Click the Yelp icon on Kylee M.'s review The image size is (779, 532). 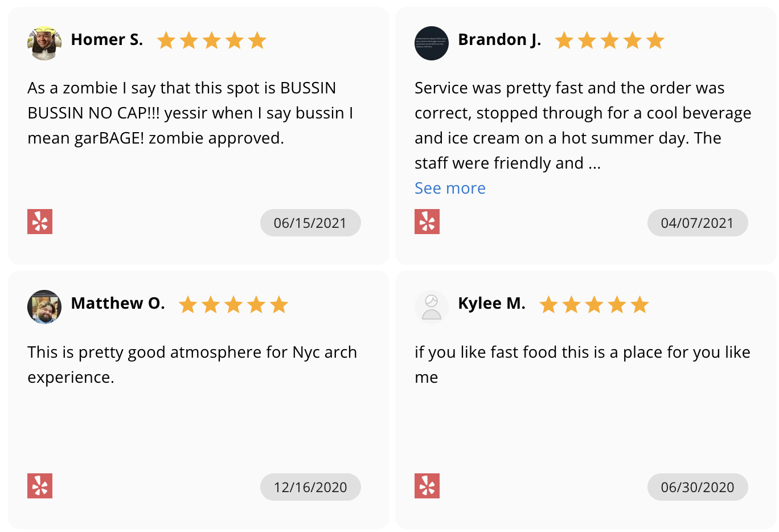(x=427, y=486)
